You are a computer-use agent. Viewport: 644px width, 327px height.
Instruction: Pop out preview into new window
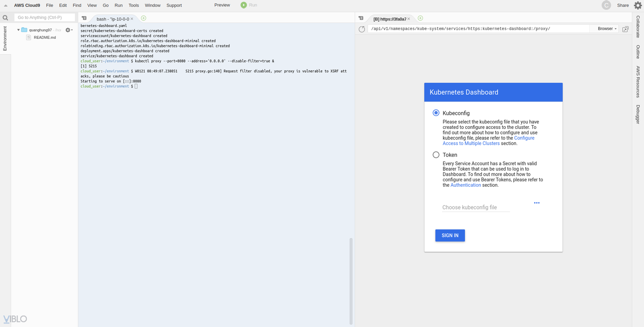[625, 29]
